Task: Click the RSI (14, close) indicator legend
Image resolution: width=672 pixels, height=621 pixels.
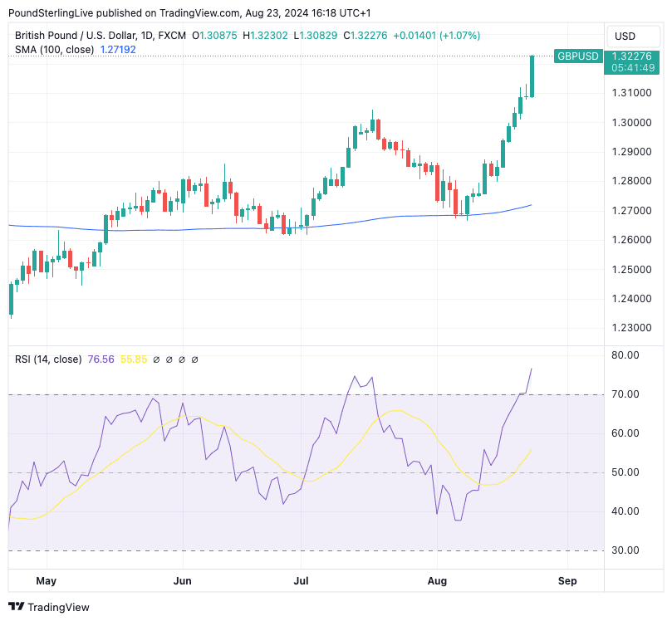Action: 48,359
